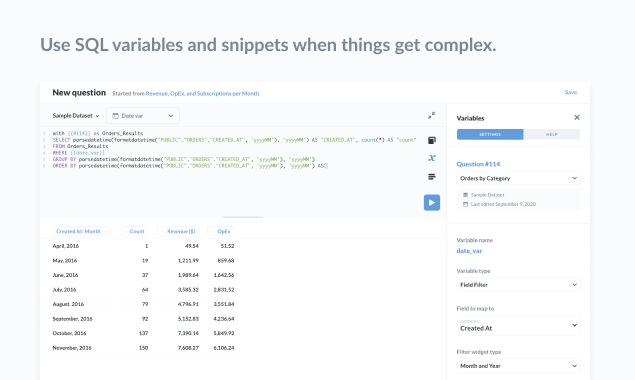
Task: Expand the Field Filter variable type dropdown
Action: (518, 285)
